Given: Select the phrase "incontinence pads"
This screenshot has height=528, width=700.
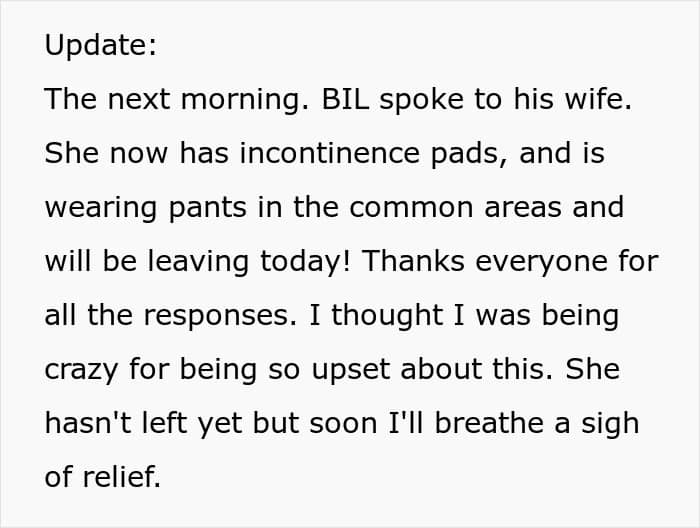Looking at the screenshot, I should pos(373,154).
